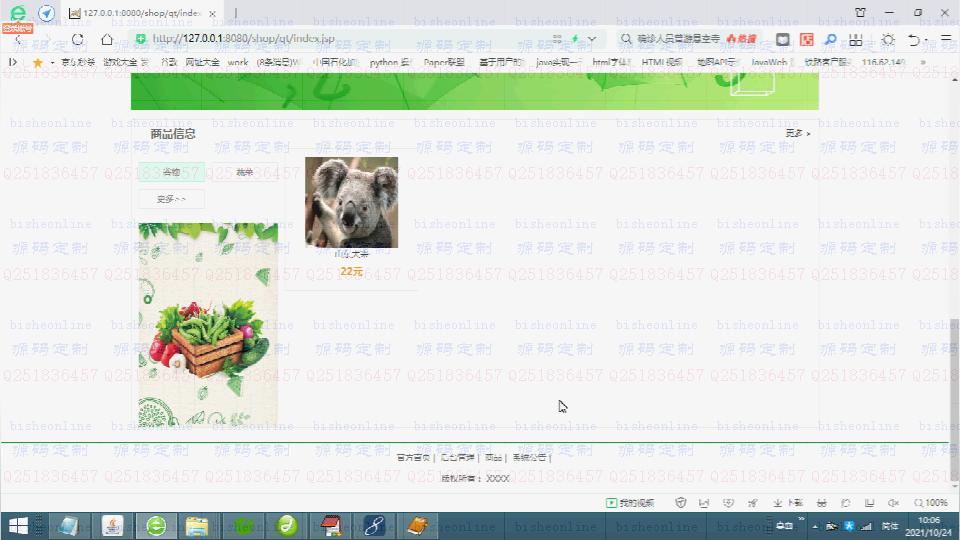Select the '蔬菜' category button
960x540 pixels.
click(x=244, y=172)
